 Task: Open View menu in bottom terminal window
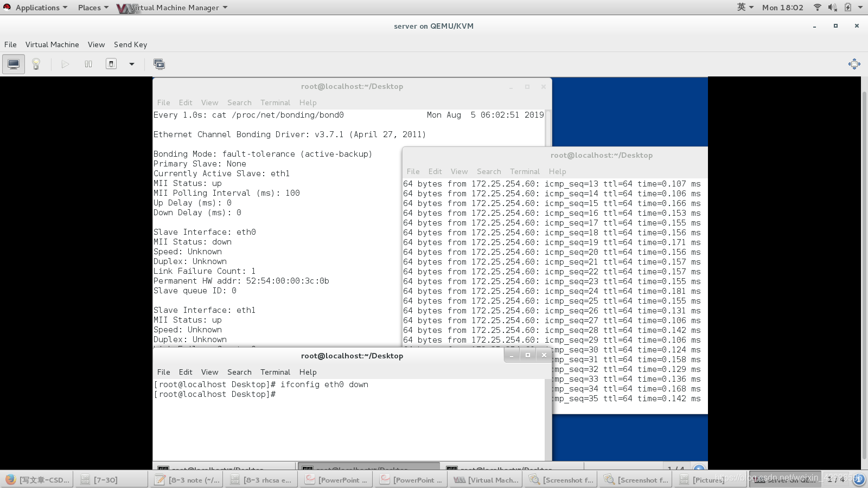coord(209,372)
